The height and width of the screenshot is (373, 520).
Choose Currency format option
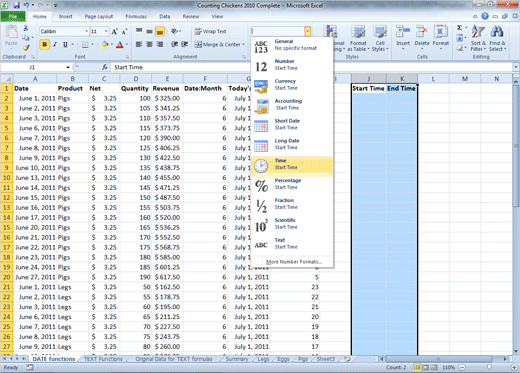point(292,85)
